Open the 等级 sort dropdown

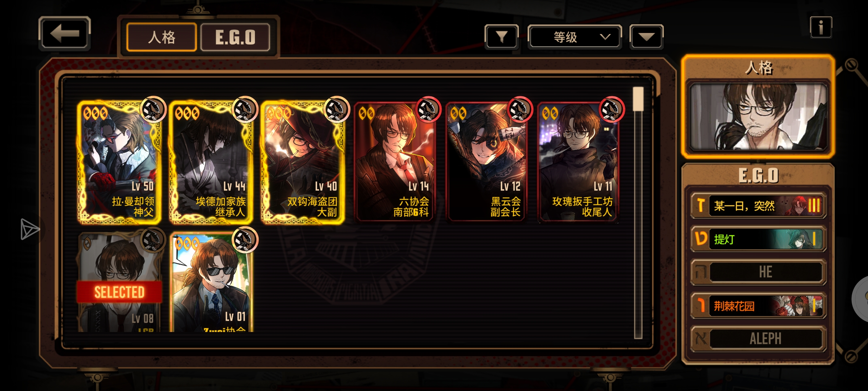click(575, 37)
